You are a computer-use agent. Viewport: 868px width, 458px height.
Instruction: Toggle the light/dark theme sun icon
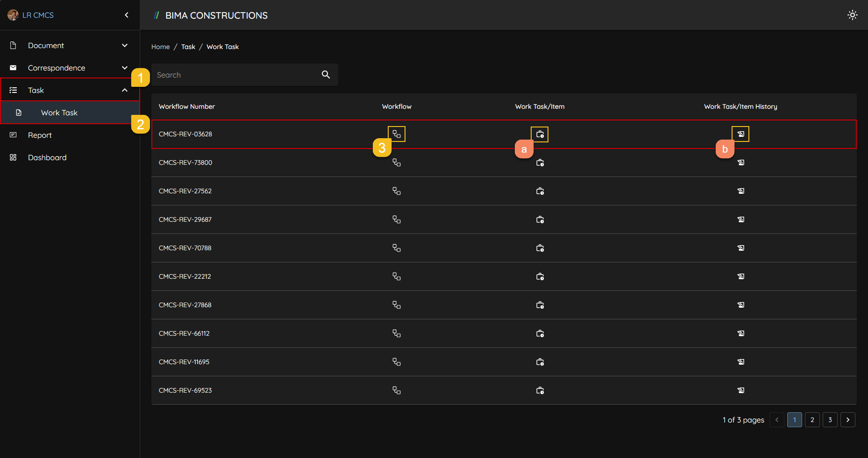pyautogui.click(x=852, y=15)
